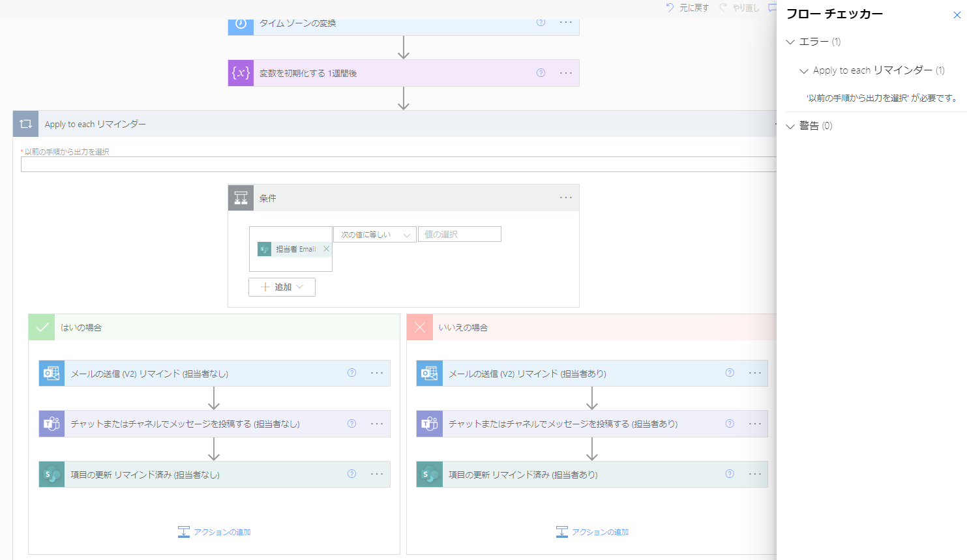The width and height of the screenshot is (967, 560).
Task: Open ellipsis menu of 項目の更新 (担当者あり)
Action: [754, 474]
